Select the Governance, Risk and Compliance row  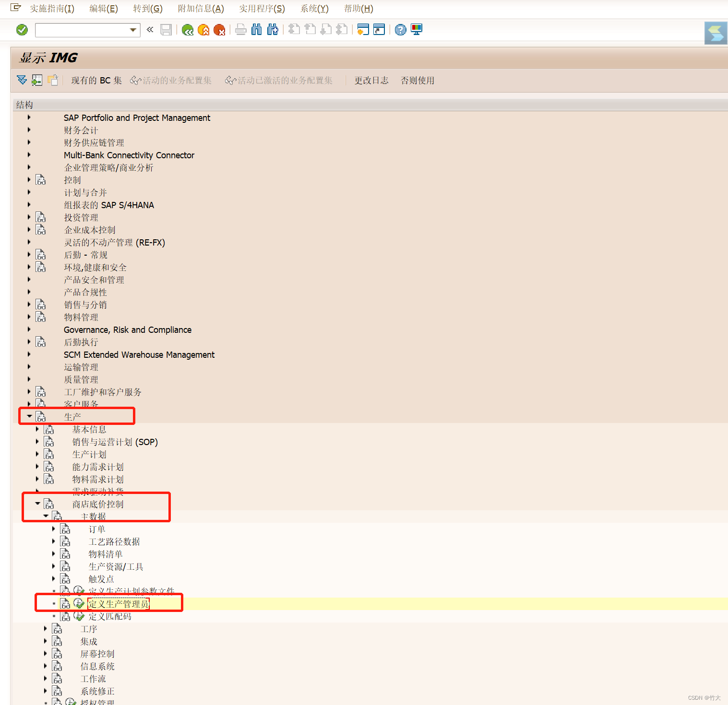pyautogui.click(x=128, y=330)
